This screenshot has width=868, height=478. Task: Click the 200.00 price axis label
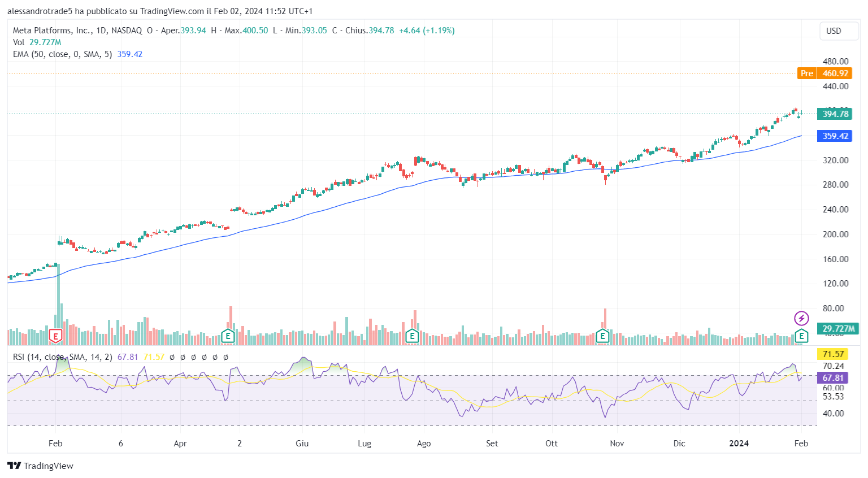pyautogui.click(x=836, y=234)
